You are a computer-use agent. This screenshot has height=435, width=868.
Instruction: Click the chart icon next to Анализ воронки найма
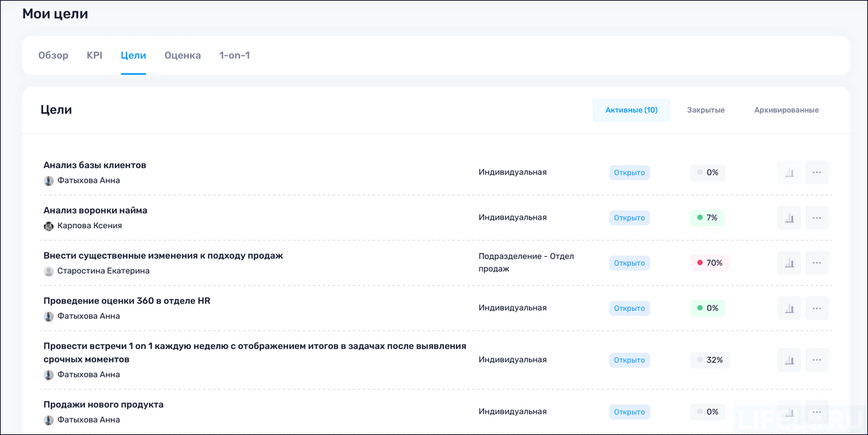coord(789,217)
